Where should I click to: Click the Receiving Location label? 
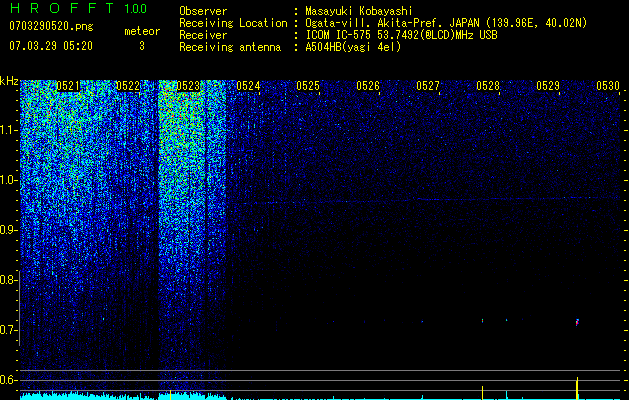pyautogui.click(x=233, y=23)
